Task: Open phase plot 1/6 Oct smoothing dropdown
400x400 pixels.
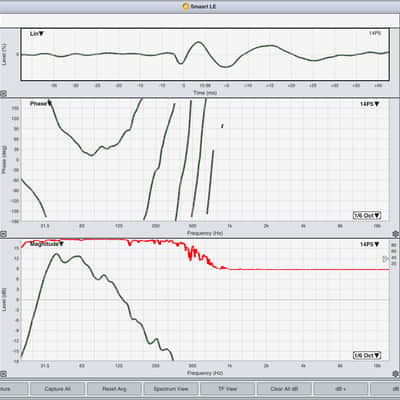Action: pos(367,215)
